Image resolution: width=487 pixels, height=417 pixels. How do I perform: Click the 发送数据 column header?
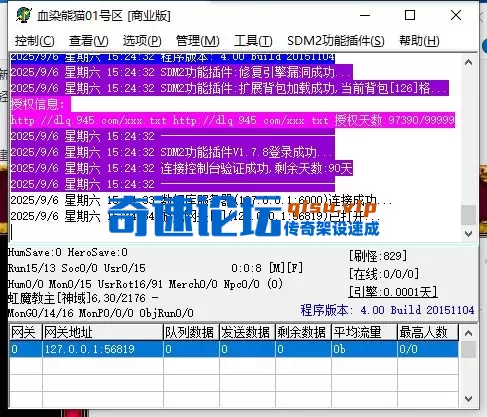[247, 332]
